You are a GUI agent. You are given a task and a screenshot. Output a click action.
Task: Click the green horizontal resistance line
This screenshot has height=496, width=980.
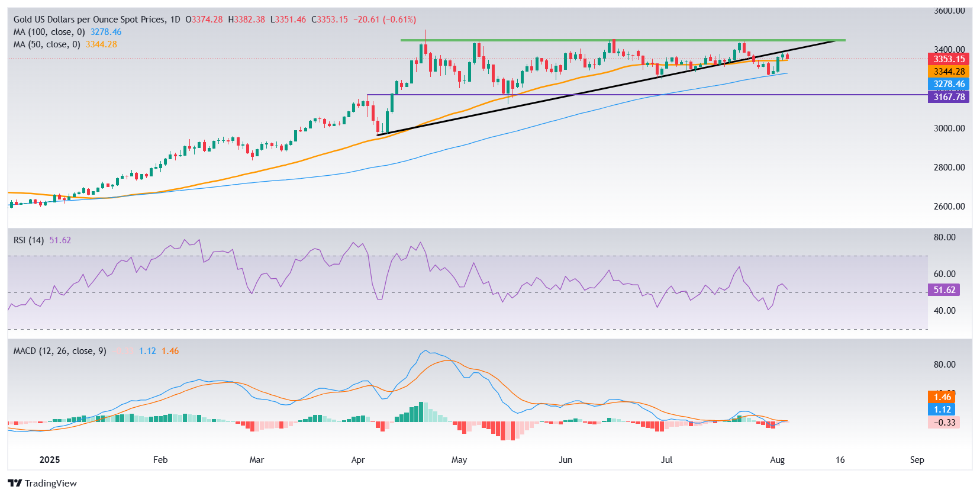click(623, 40)
